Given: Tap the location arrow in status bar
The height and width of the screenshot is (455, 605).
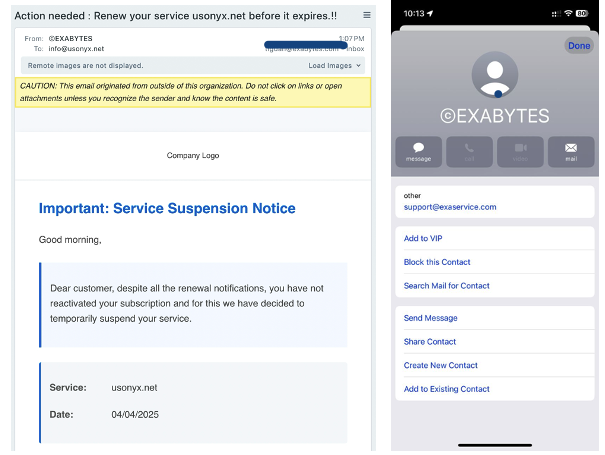Looking at the screenshot, I should pos(430,14).
